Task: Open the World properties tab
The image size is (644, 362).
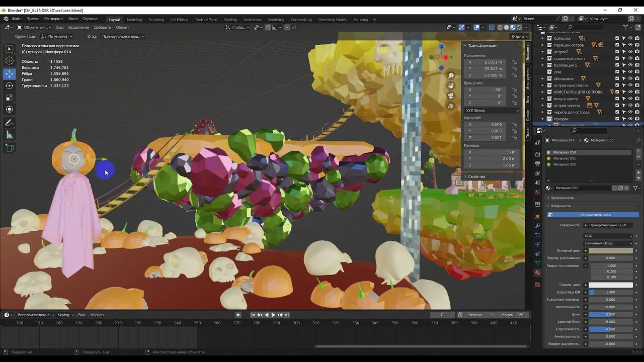Action: pyautogui.click(x=538, y=192)
